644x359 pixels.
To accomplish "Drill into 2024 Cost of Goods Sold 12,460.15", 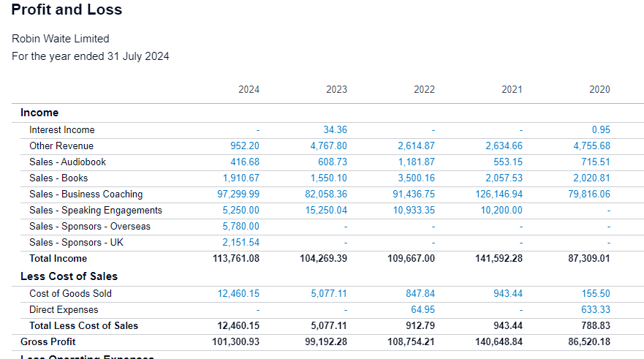I will pyautogui.click(x=238, y=293).
